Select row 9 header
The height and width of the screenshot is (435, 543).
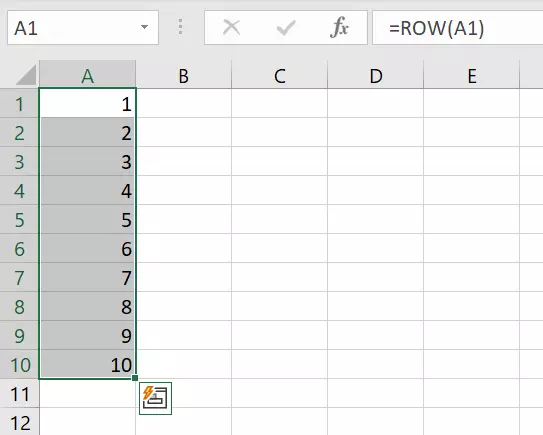pyautogui.click(x=19, y=336)
